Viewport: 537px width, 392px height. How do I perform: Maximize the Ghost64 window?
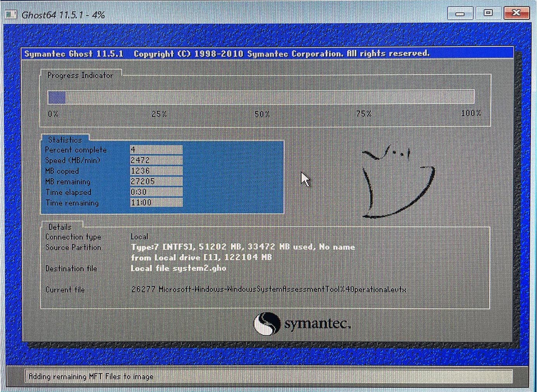[x=488, y=13]
